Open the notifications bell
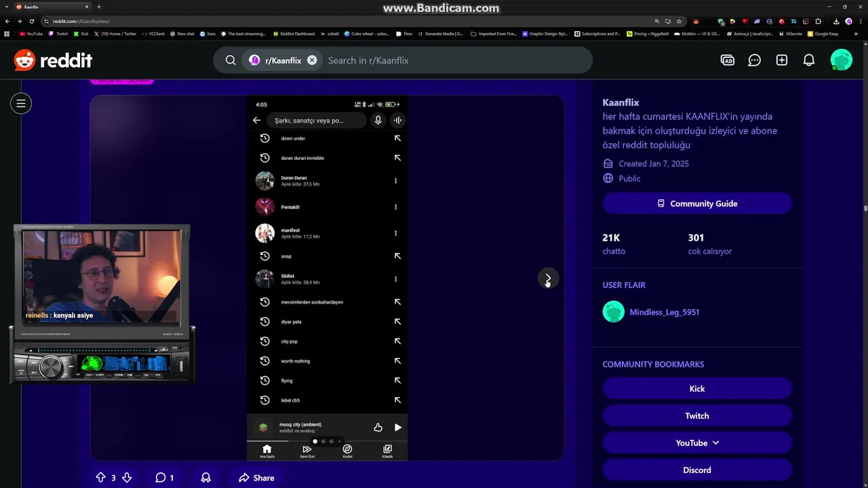868x488 pixels. tap(809, 60)
